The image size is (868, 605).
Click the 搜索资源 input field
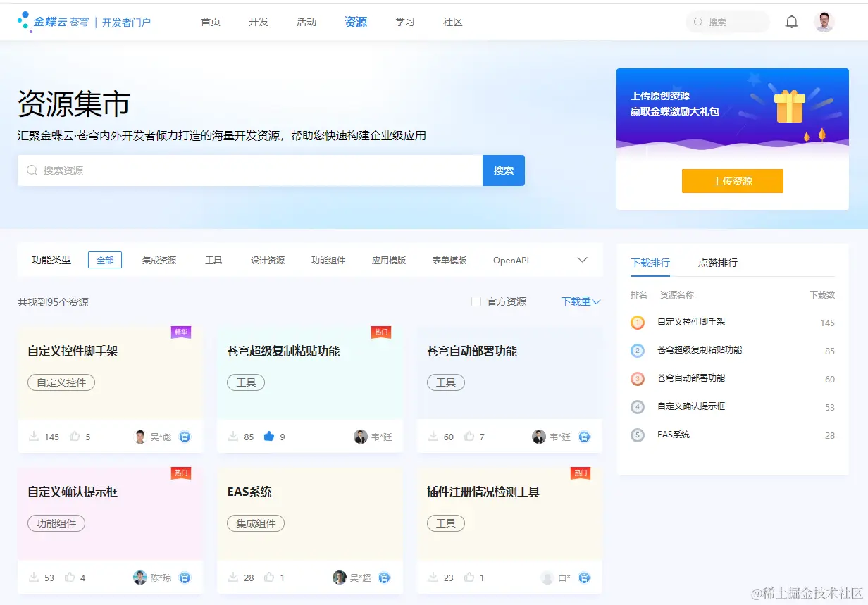point(247,170)
